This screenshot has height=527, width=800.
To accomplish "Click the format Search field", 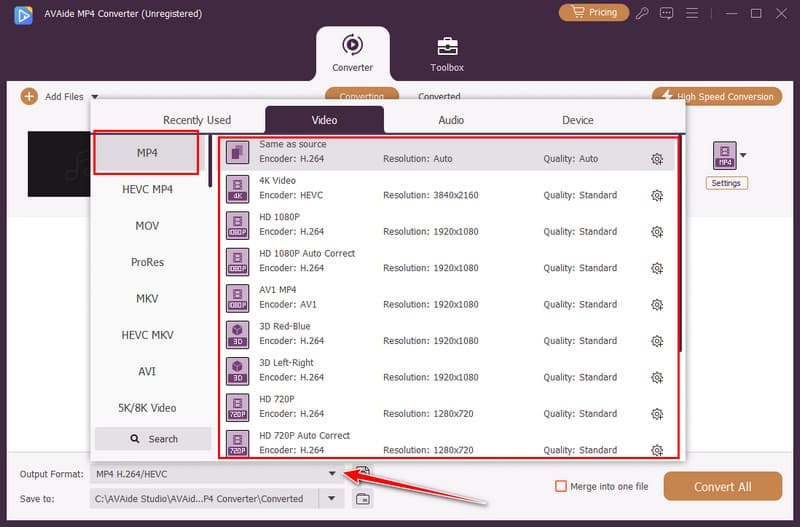I will click(x=153, y=439).
